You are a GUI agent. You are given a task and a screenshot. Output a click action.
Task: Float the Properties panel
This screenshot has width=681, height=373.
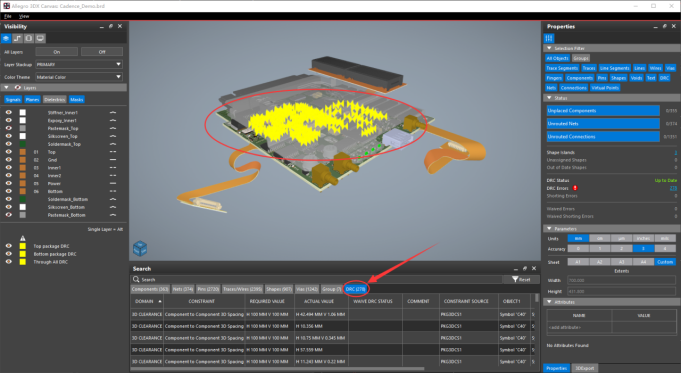(664, 26)
